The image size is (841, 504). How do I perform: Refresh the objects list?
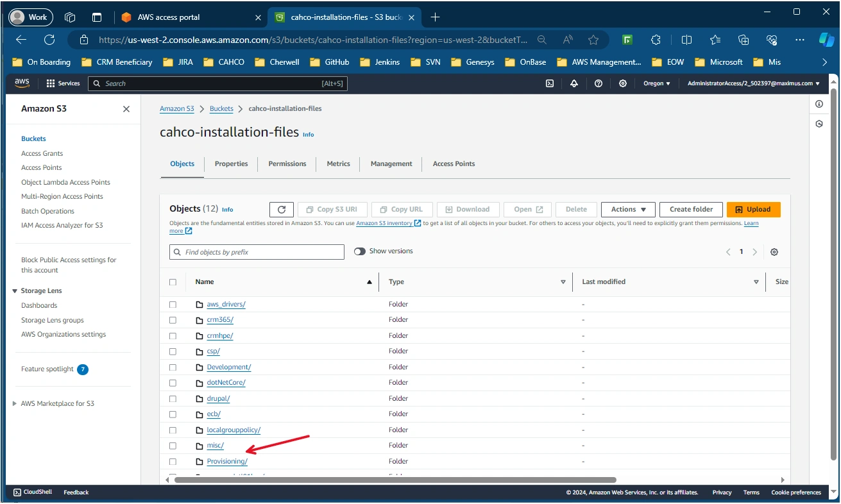(282, 210)
